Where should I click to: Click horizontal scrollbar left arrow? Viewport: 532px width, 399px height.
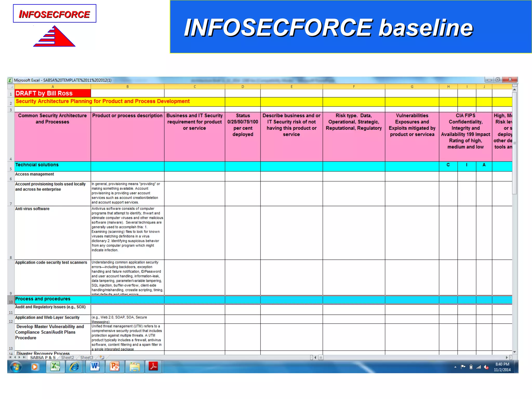coord(315,357)
